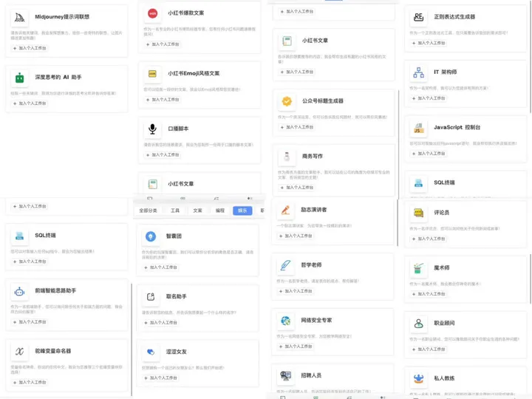Click the 涩涩女友 title text
Screen dimensions: 532x399
coord(177,352)
